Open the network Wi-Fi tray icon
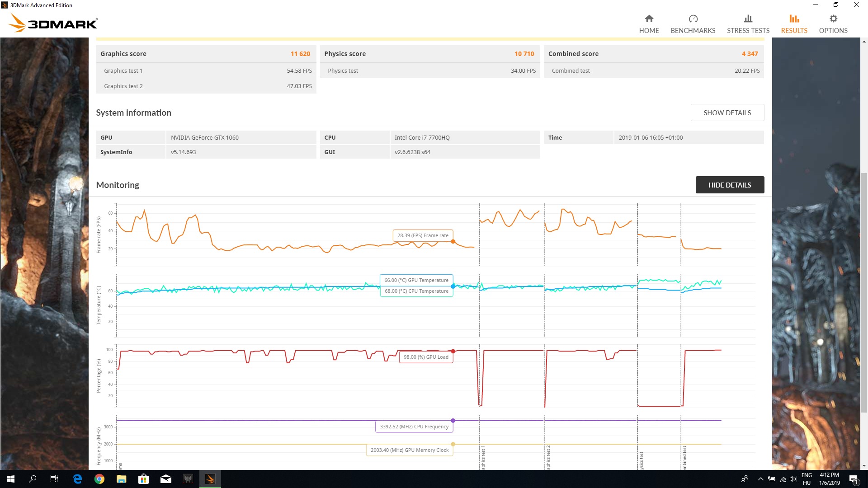This screenshot has height=488, width=868. coord(783,479)
